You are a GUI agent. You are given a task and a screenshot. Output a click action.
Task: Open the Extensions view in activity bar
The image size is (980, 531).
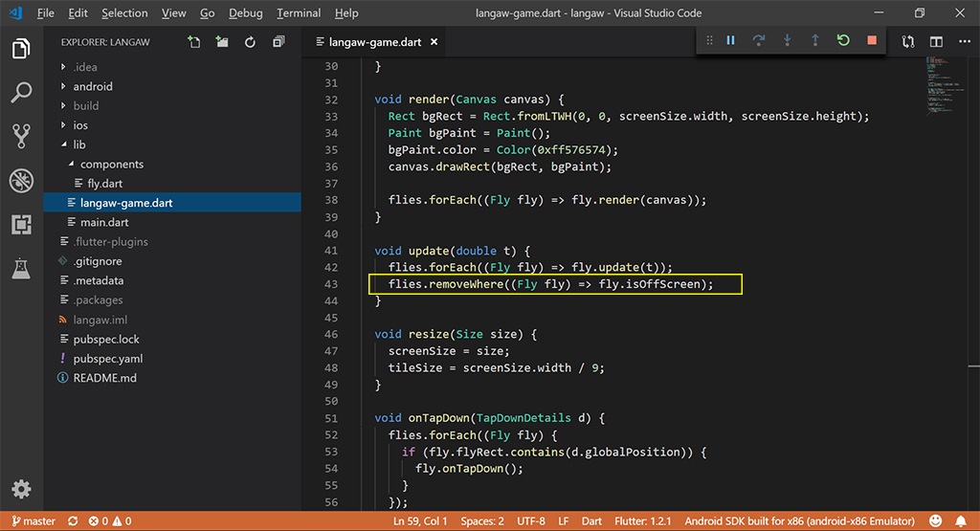coord(21,225)
